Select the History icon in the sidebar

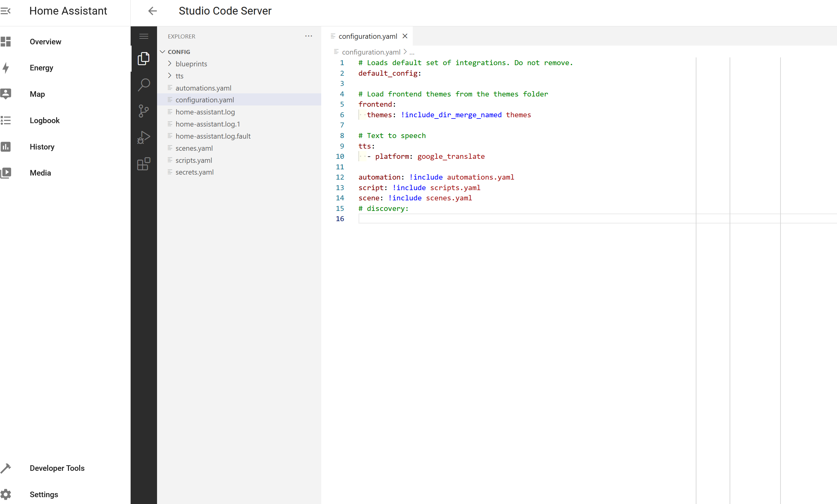click(x=6, y=147)
